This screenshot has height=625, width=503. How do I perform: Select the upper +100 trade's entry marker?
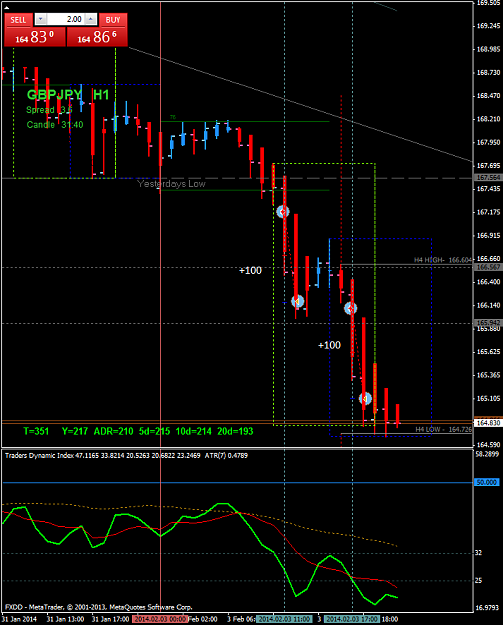tap(283, 212)
